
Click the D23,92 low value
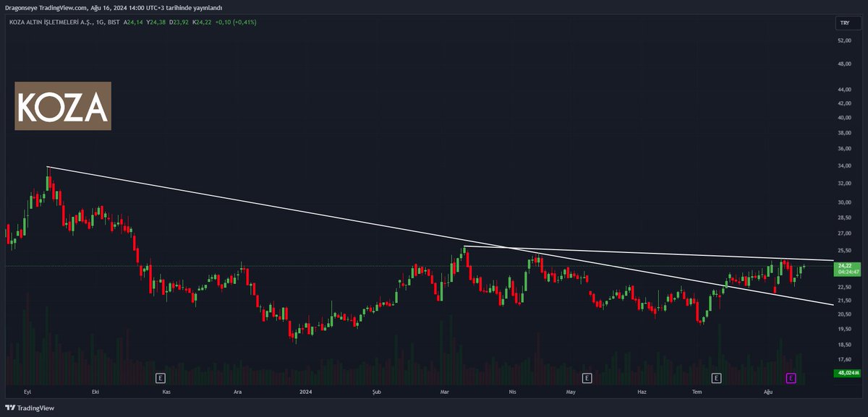[179, 22]
